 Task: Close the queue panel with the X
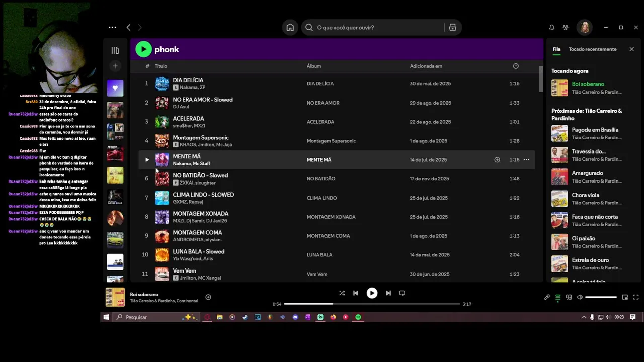(631, 49)
